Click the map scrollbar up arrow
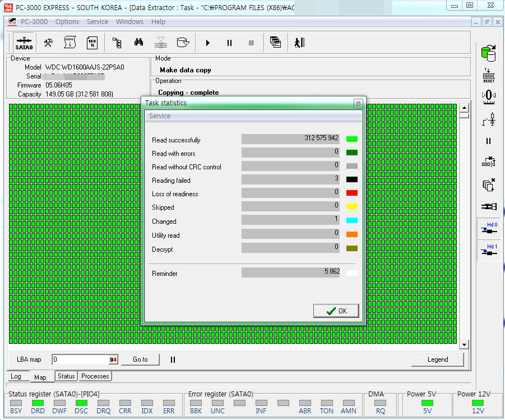 464,108
